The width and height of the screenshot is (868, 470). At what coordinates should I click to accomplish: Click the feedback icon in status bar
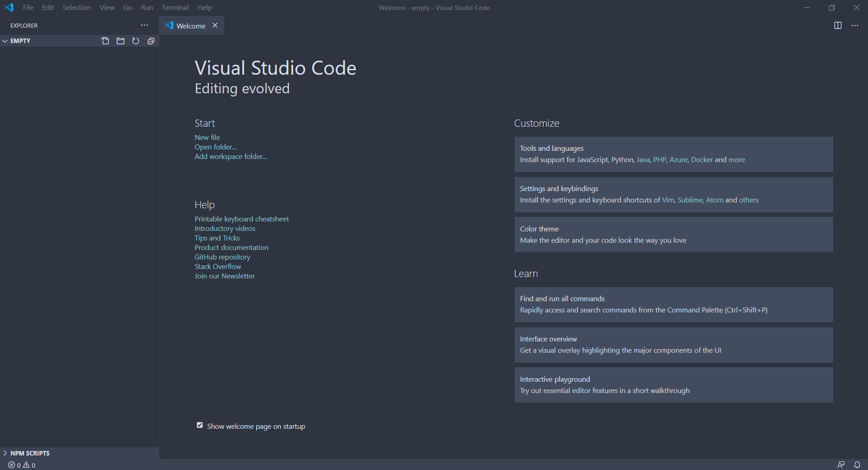[841, 465]
